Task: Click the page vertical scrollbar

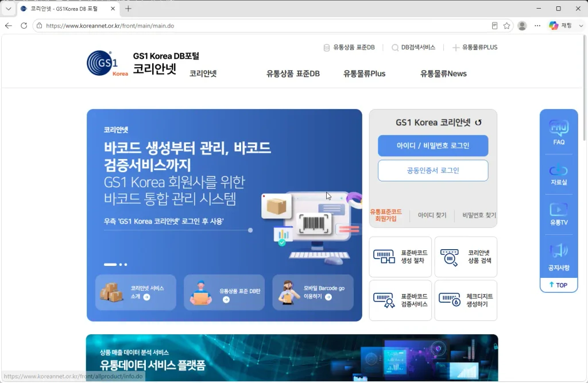Action: coord(584,88)
